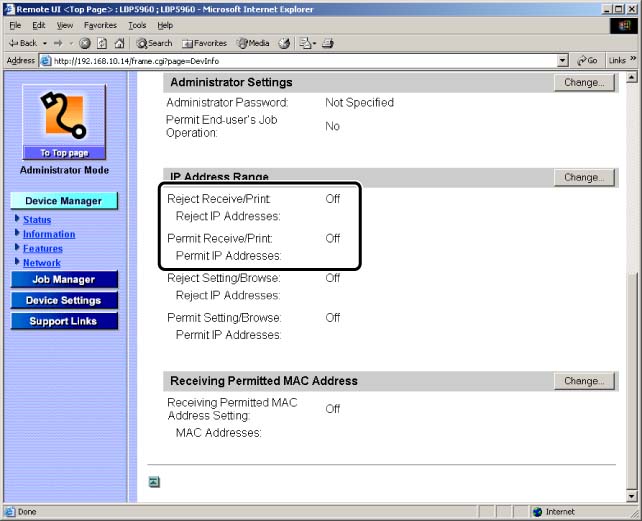This screenshot has width=642, height=521.
Task: Expand the address bar dropdown arrow
Action: click(563, 60)
